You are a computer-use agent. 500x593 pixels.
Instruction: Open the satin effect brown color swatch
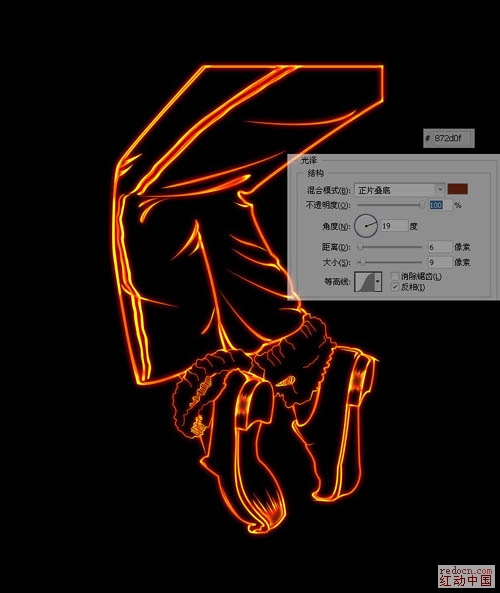pos(458,189)
